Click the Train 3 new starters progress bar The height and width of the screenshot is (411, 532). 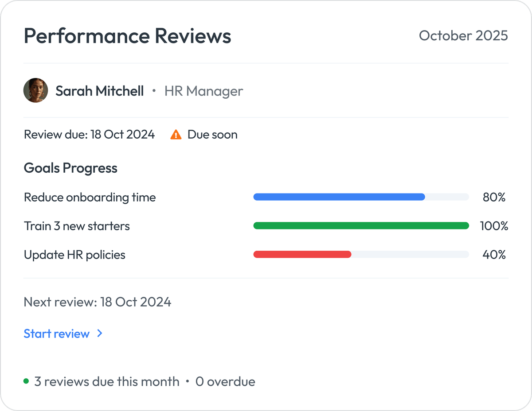pyautogui.click(x=361, y=225)
